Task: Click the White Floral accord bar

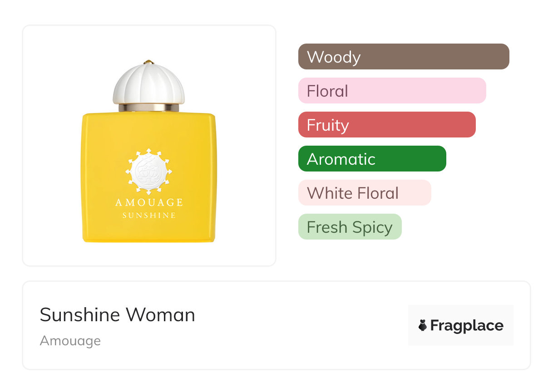Action: 364,193
